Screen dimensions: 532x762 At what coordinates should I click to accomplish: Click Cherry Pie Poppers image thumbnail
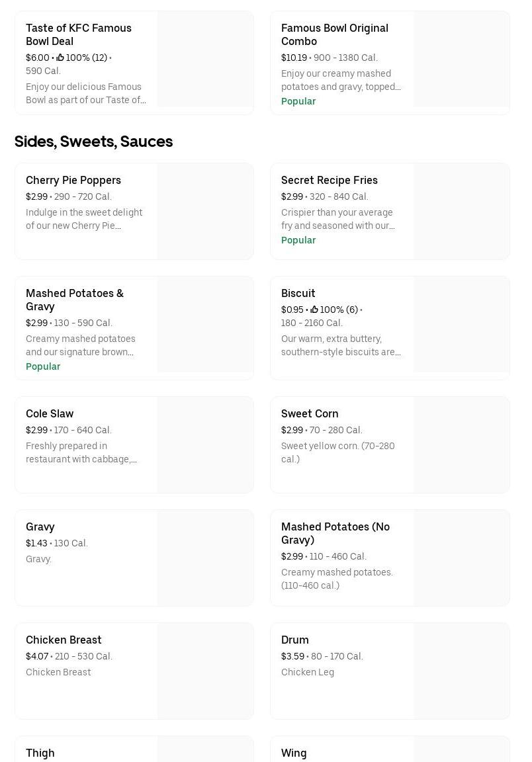tap(205, 211)
